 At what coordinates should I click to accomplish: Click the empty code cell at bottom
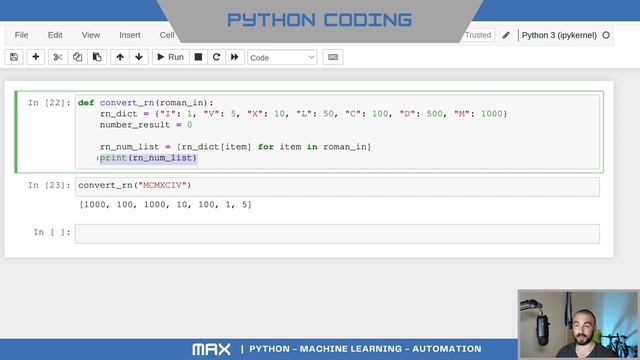point(337,233)
